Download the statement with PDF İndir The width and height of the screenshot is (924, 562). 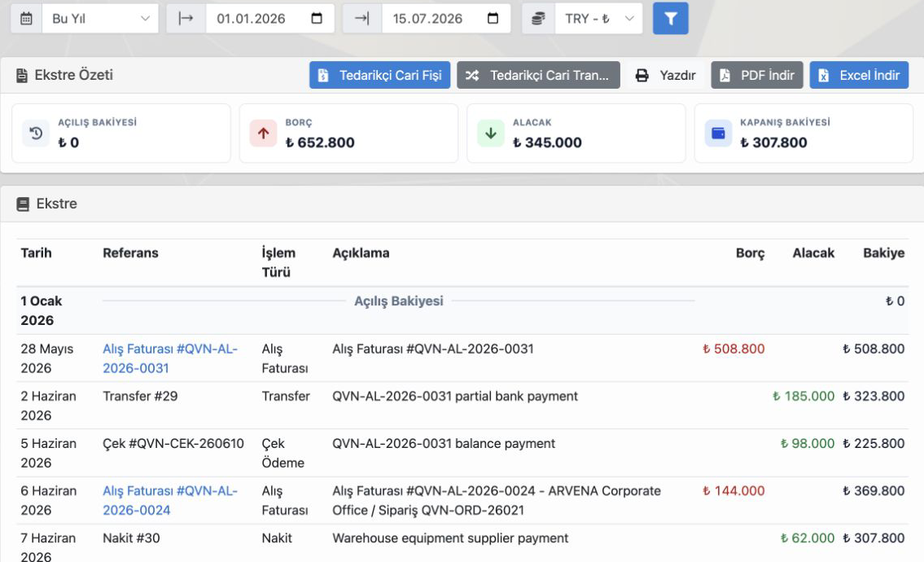pyautogui.click(x=756, y=75)
